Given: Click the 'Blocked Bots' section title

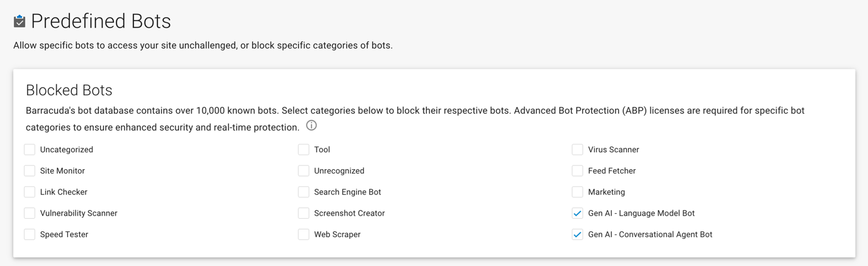Looking at the screenshot, I should [x=69, y=90].
